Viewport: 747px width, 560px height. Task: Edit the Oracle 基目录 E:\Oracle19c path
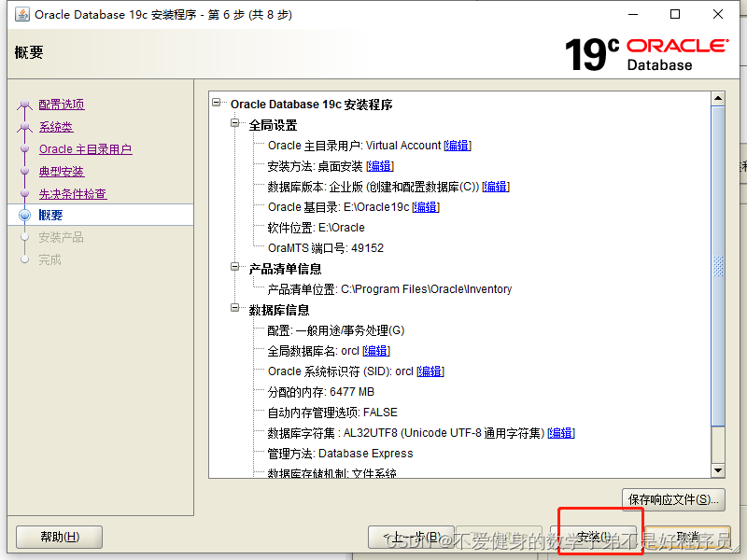point(426,207)
